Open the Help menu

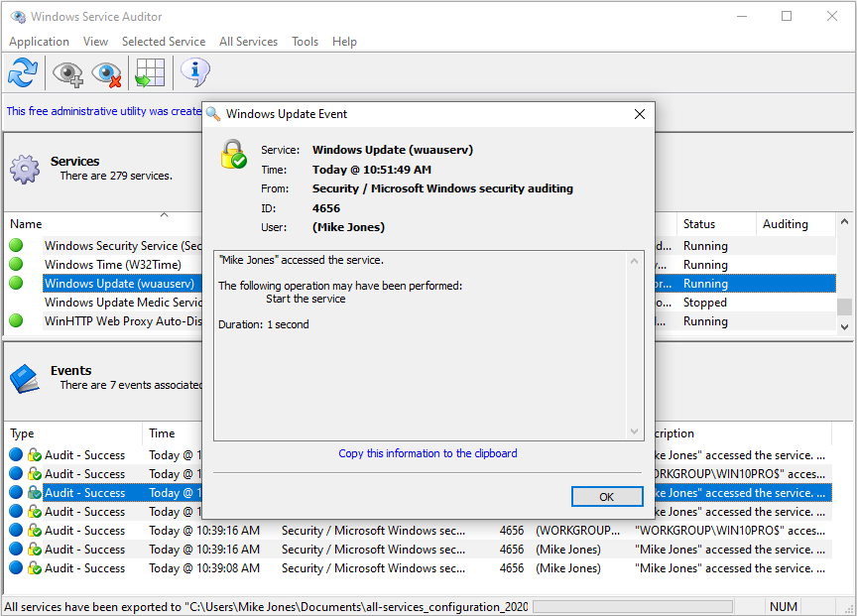(x=344, y=42)
